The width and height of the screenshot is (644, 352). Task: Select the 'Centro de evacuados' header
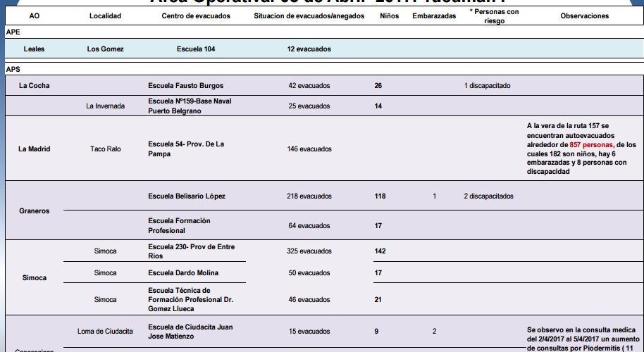(x=196, y=16)
